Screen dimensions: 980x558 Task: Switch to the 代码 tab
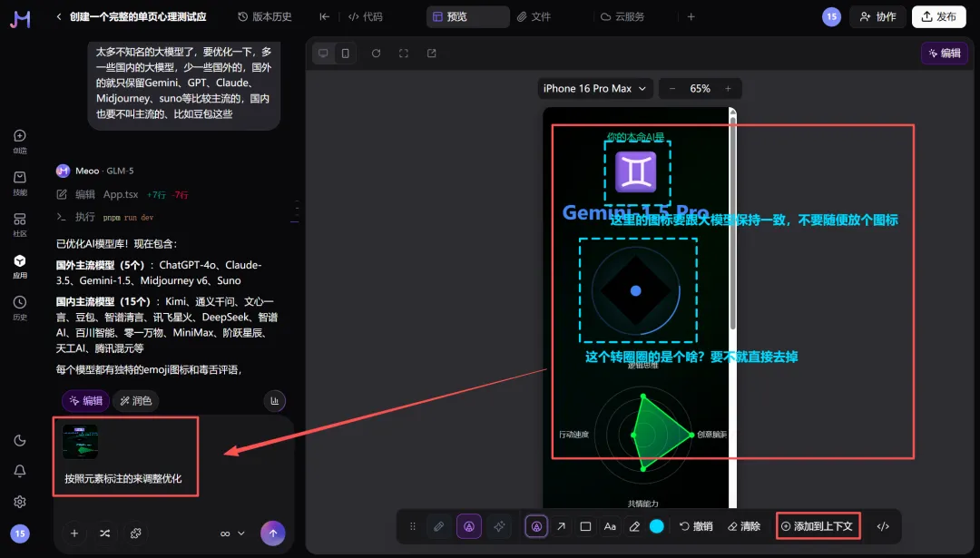click(366, 17)
